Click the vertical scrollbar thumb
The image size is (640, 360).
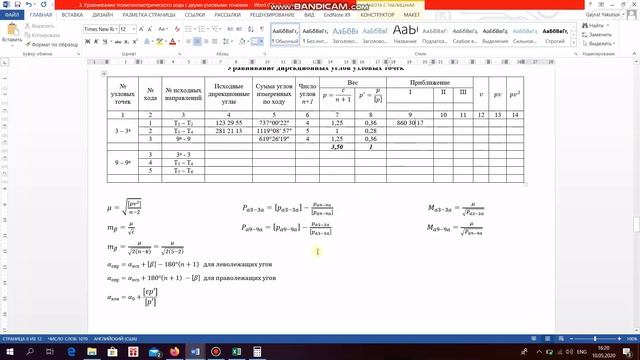point(636,224)
